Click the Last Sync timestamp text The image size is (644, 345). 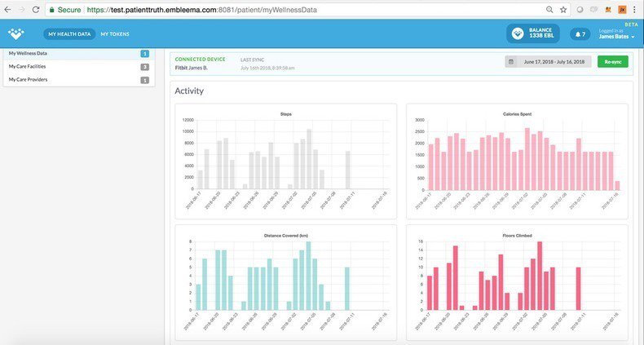point(267,68)
